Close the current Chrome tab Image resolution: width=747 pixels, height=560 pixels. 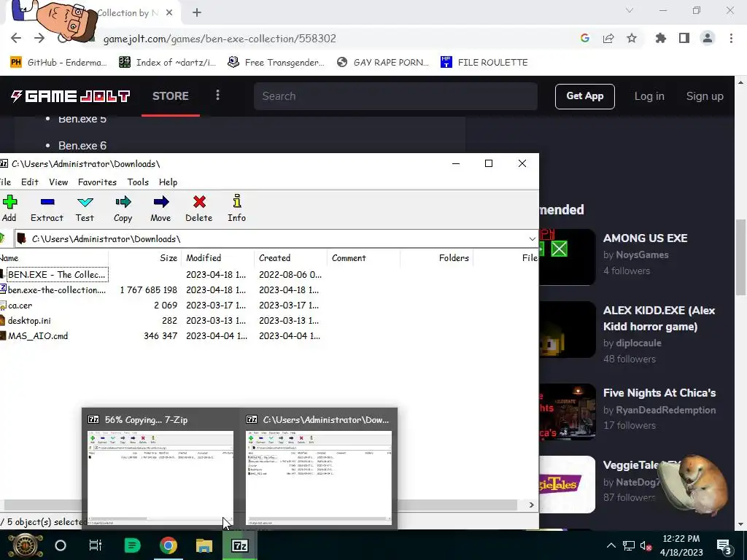coord(169,13)
